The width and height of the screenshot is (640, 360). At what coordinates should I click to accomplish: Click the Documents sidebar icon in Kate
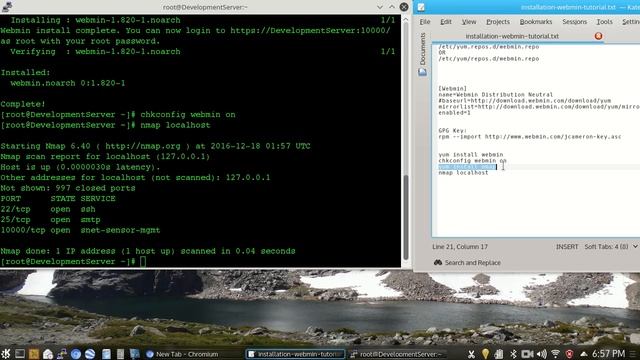[x=422, y=72]
